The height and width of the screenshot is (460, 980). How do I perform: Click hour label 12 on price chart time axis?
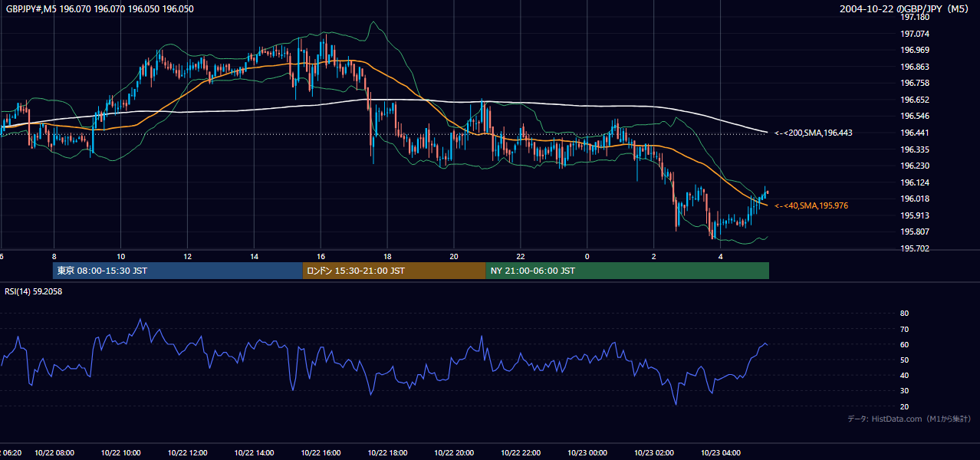click(x=187, y=256)
